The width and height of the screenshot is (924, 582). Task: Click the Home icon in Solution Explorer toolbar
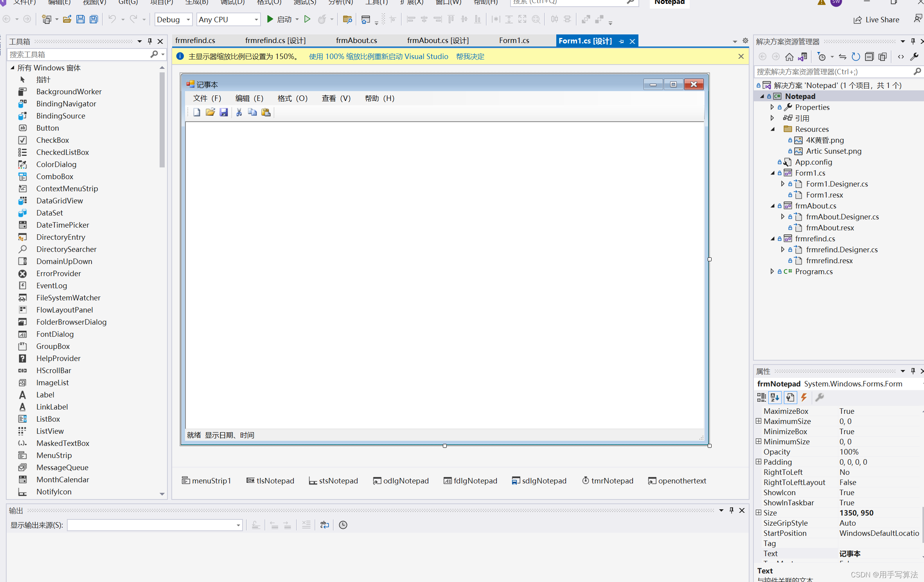789,57
